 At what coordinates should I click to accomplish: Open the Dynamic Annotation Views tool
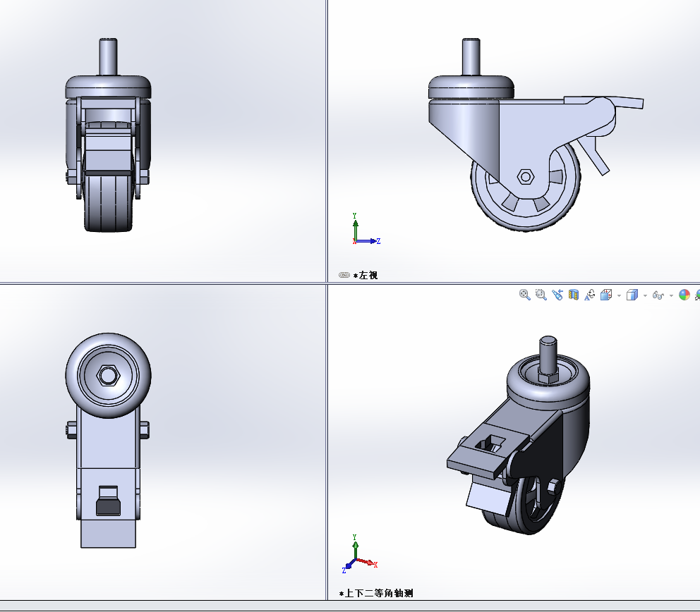click(590, 295)
